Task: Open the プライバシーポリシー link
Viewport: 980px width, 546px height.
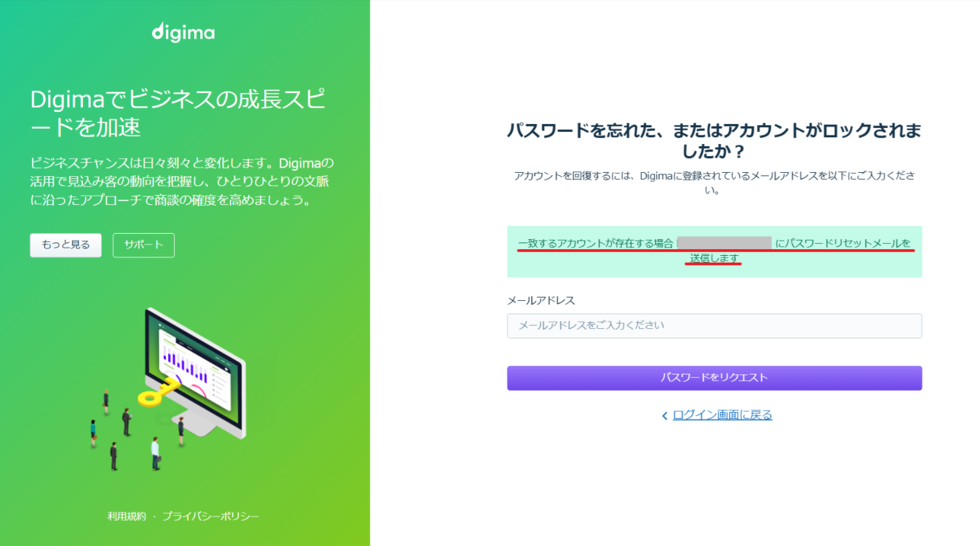Action: tap(210, 516)
